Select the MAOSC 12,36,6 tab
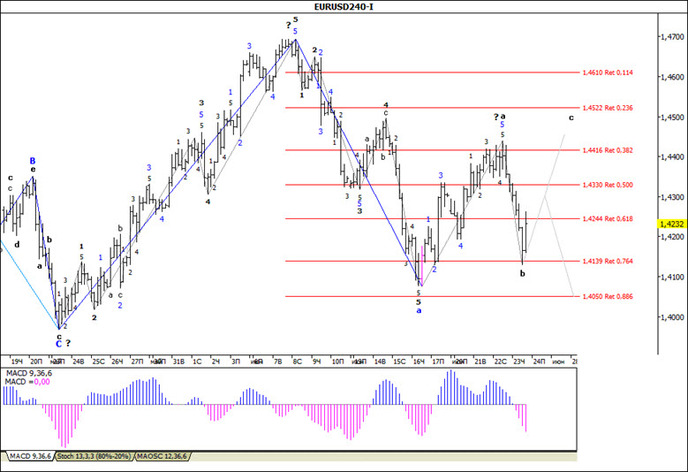 [x=162, y=457]
